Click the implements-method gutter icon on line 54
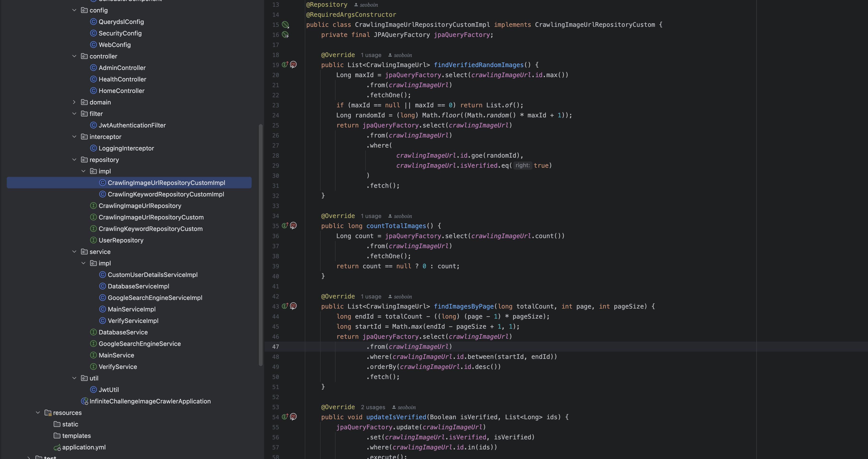Viewport: 868px width, 459px height. click(x=285, y=417)
